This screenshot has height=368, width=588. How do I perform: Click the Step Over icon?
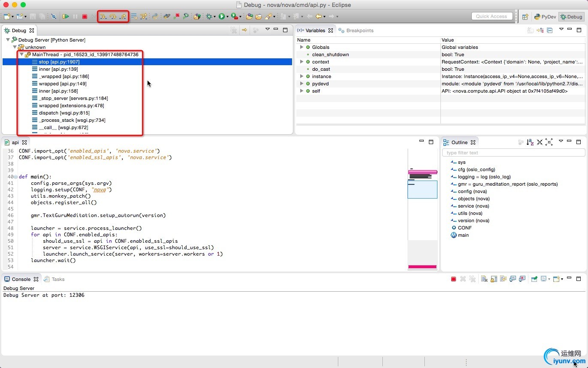113,17
